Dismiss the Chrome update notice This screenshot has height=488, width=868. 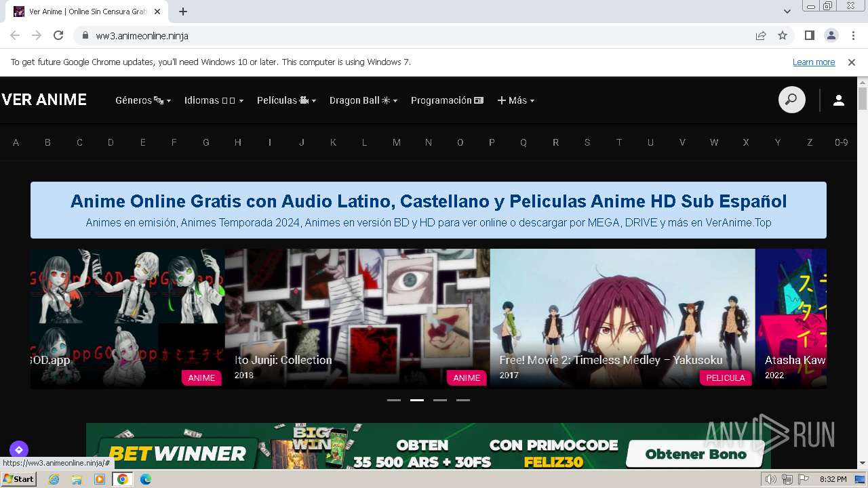pos(852,62)
